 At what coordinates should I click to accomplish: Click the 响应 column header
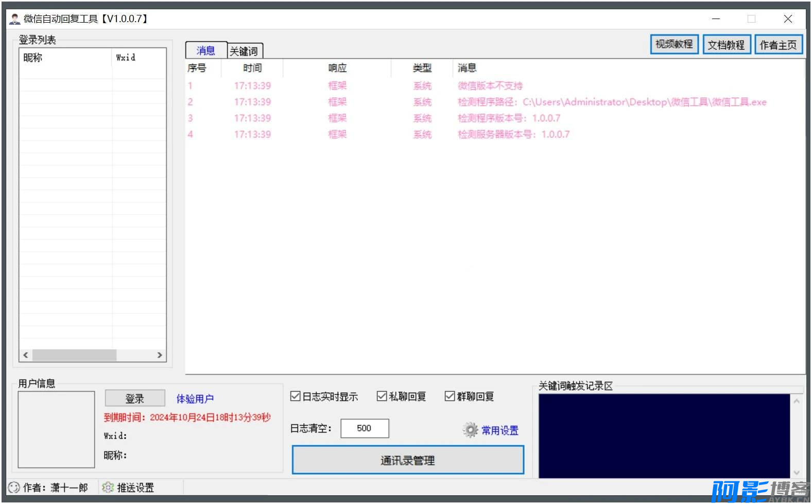pos(337,68)
